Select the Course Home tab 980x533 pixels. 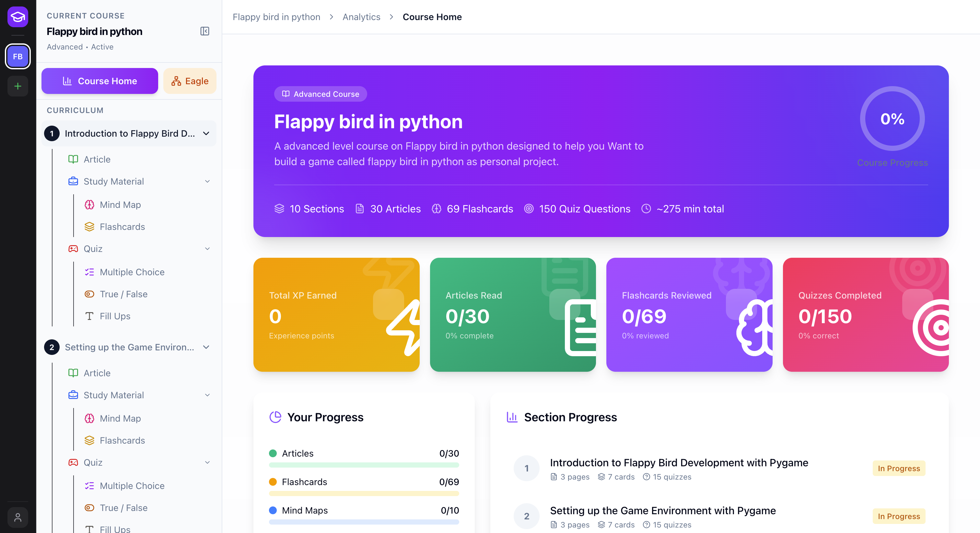[x=100, y=81]
